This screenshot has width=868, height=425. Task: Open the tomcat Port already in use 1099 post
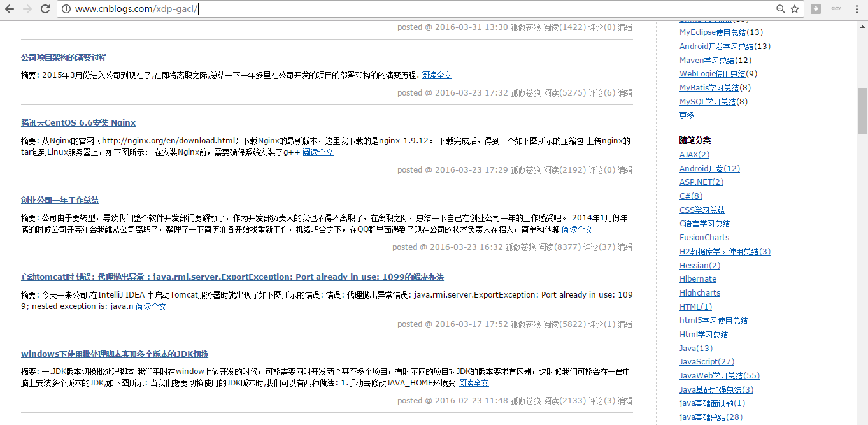(x=232, y=277)
